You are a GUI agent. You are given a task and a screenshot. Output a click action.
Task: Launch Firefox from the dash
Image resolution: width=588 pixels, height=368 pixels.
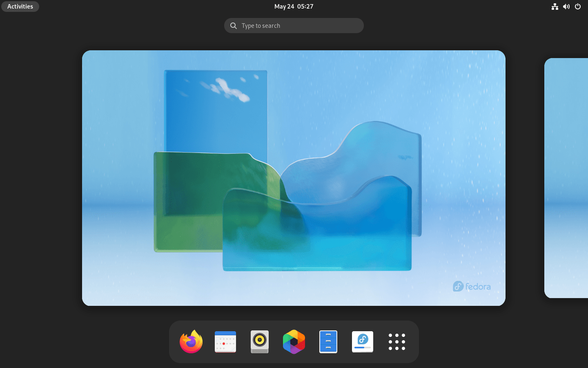(191, 342)
